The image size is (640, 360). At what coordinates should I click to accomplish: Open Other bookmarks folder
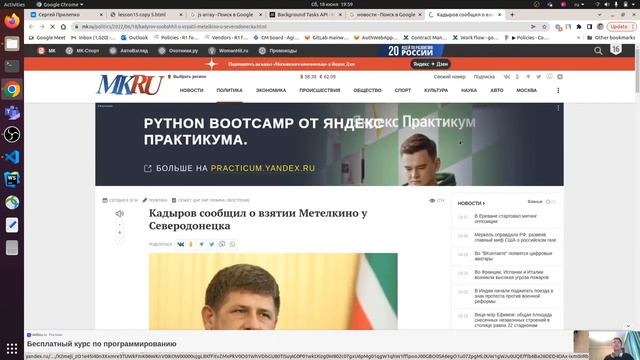[611, 38]
